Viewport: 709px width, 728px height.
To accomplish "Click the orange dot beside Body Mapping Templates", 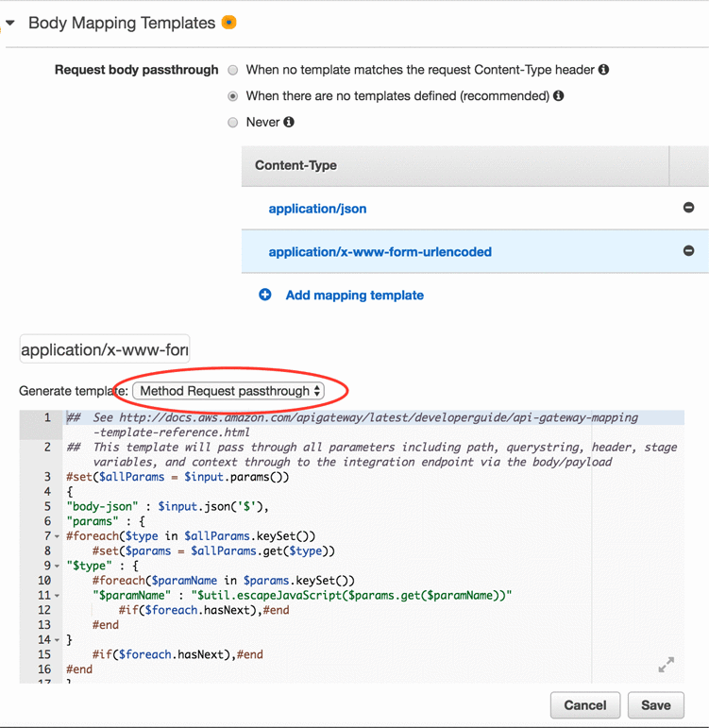I will coord(228,22).
